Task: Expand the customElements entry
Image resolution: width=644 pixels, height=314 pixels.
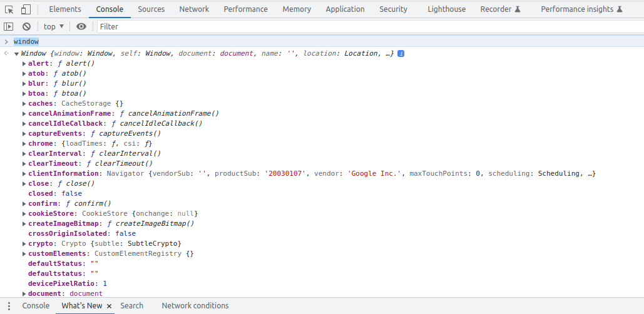Action: 24,254
